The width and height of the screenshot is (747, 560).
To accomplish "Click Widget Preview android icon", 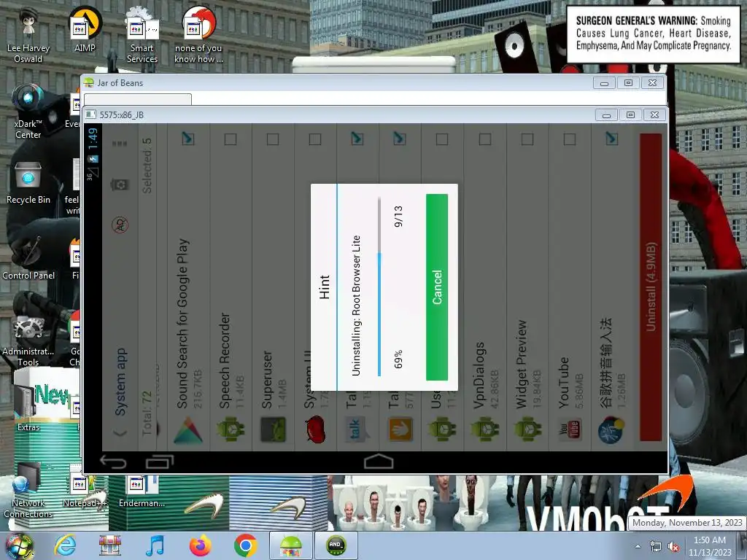I will pyautogui.click(x=527, y=429).
